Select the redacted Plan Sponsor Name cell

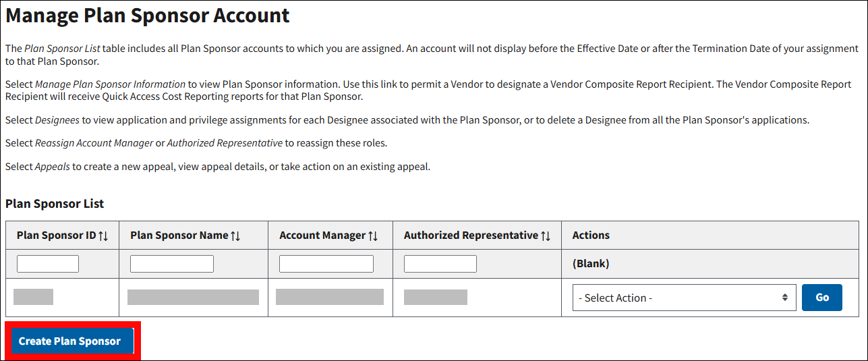193,297
